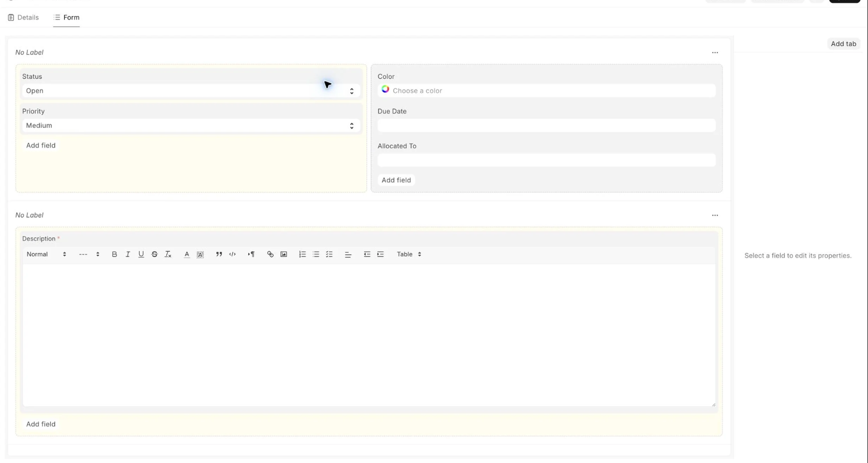Image resolution: width=868 pixels, height=463 pixels.
Task: Click inside the Description text area
Action: pos(369,335)
